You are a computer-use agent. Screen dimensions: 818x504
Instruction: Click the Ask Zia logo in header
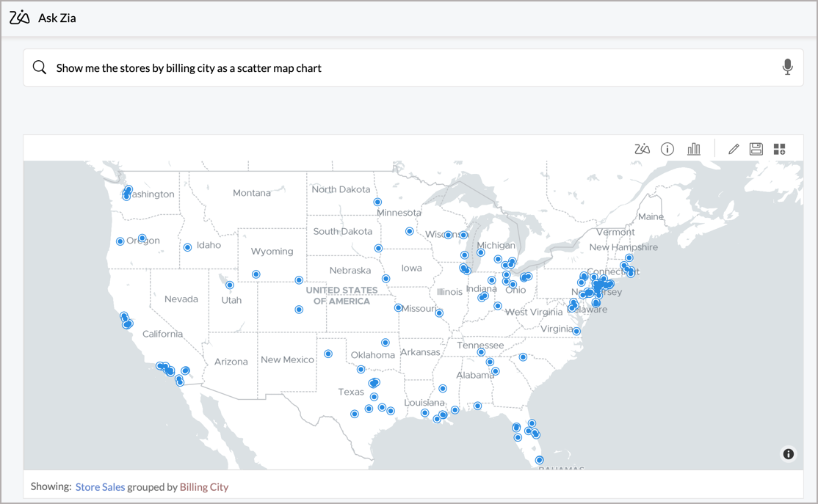pos(20,18)
